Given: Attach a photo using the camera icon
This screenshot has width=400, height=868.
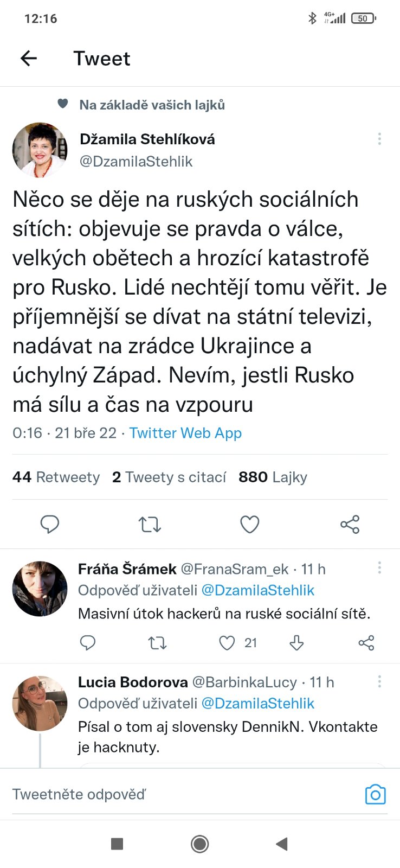Looking at the screenshot, I should point(375,795).
